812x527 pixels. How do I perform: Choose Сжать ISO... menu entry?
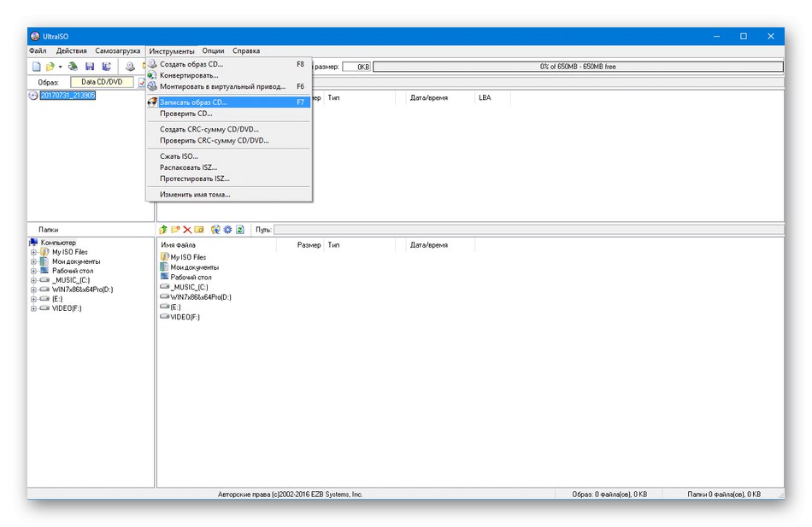pyautogui.click(x=228, y=156)
